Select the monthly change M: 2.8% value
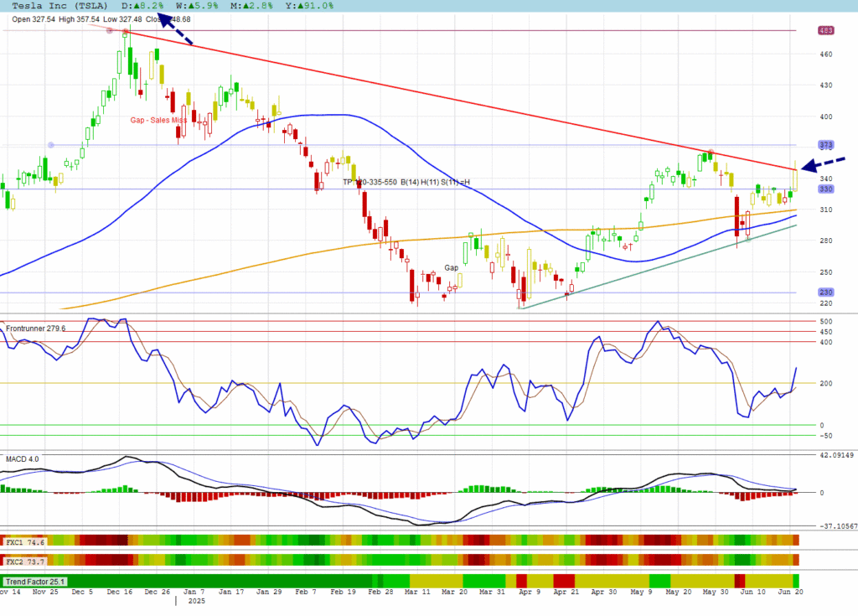 [x=251, y=6]
